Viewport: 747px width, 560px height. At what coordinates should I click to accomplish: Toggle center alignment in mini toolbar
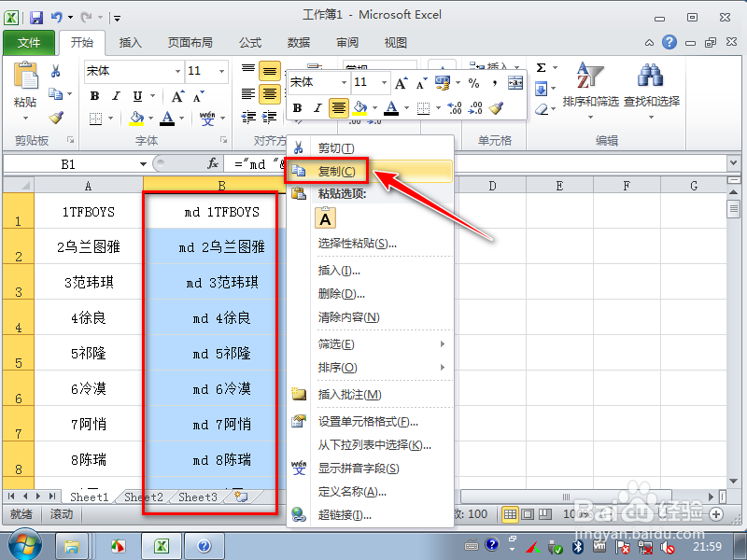339,108
